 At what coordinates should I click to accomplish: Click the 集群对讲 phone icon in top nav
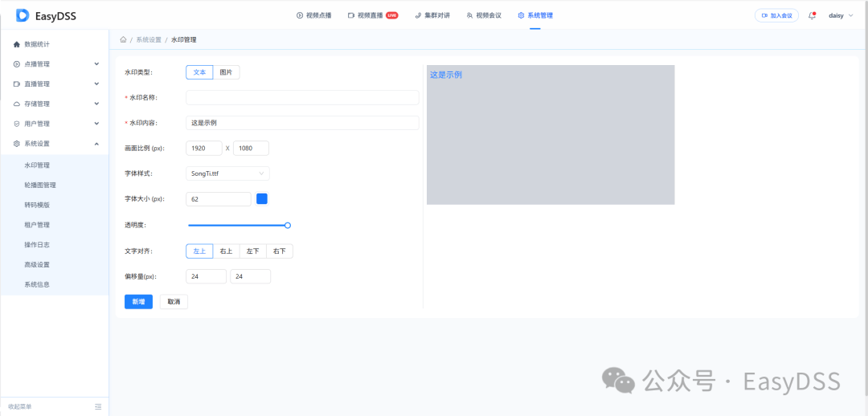pos(419,15)
